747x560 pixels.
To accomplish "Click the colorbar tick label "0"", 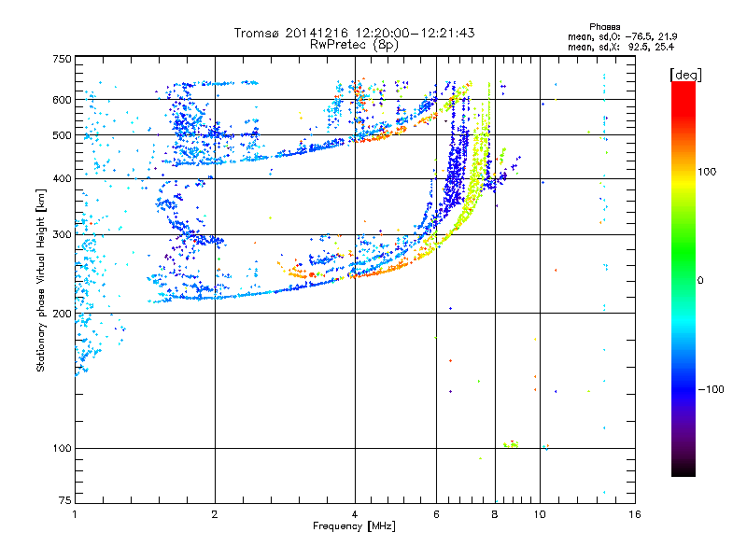I will click(700, 281).
